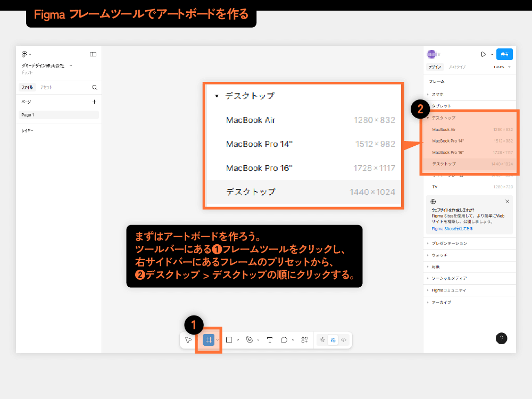Open the Actions components tool
The image size is (532, 399).
point(305,340)
